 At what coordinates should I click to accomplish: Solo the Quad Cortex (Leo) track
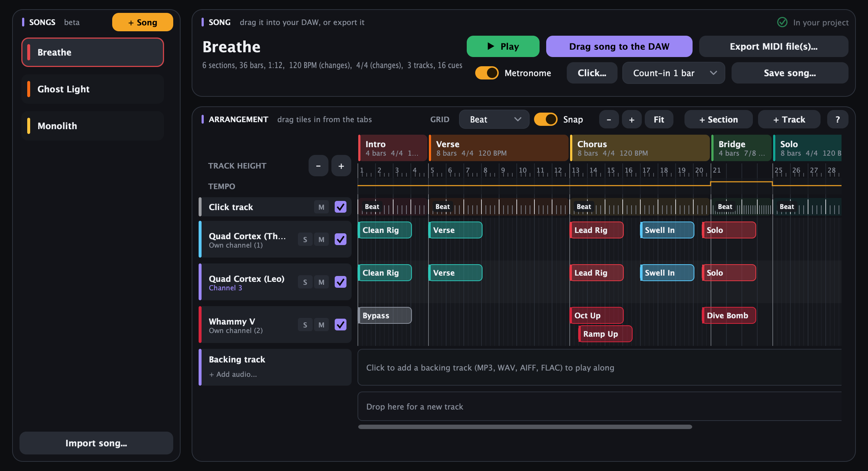[305, 282]
